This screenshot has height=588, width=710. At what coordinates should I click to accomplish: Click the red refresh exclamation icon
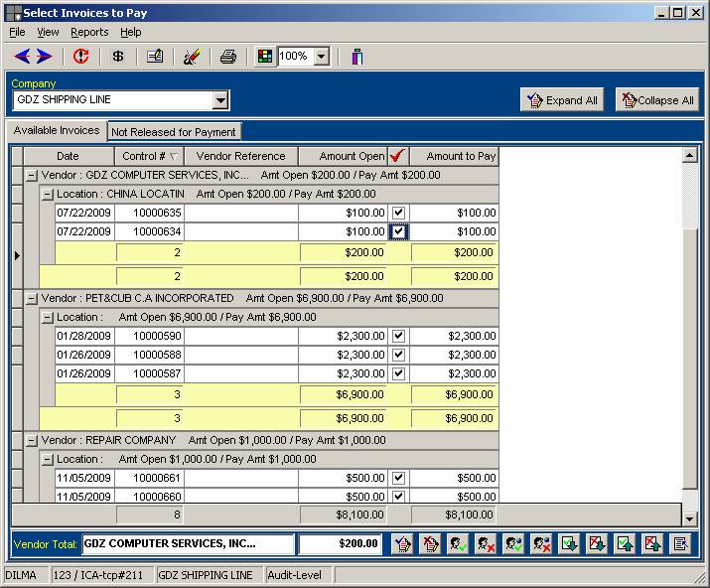pyautogui.click(x=81, y=57)
